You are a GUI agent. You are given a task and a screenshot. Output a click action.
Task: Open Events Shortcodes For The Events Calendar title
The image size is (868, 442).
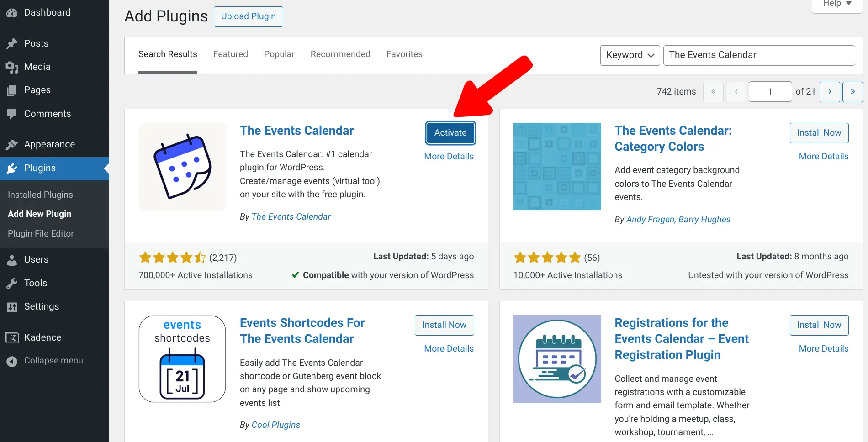click(302, 331)
